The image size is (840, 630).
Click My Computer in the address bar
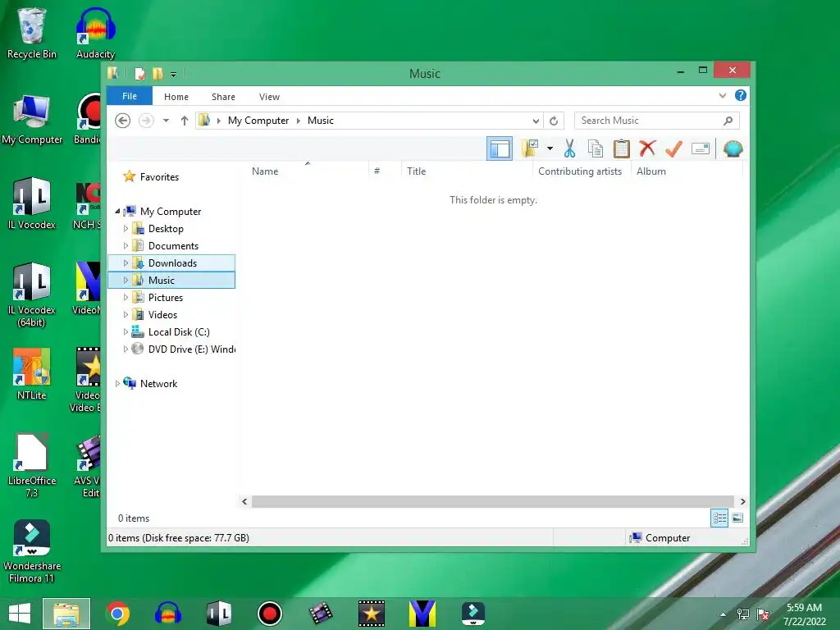point(258,121)
